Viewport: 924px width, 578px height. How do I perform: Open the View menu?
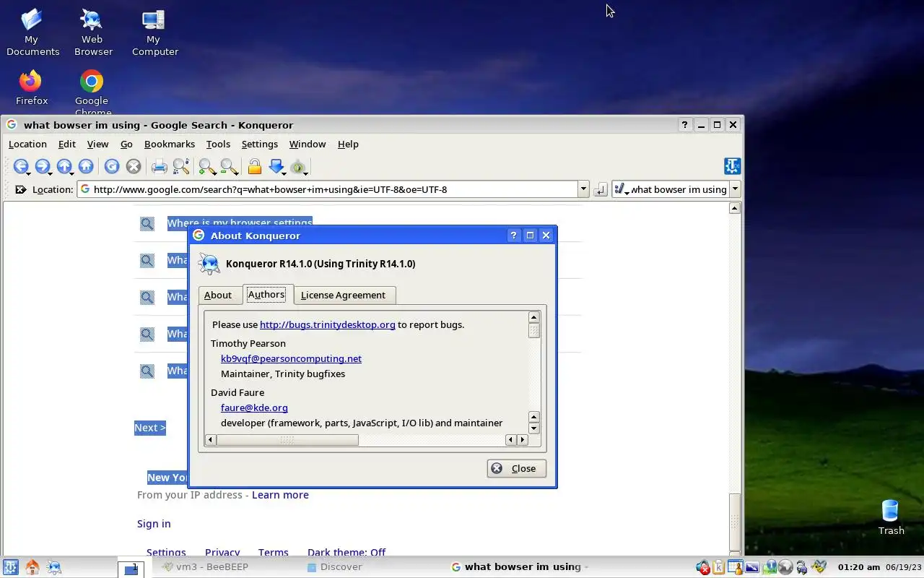coord(97,144)
